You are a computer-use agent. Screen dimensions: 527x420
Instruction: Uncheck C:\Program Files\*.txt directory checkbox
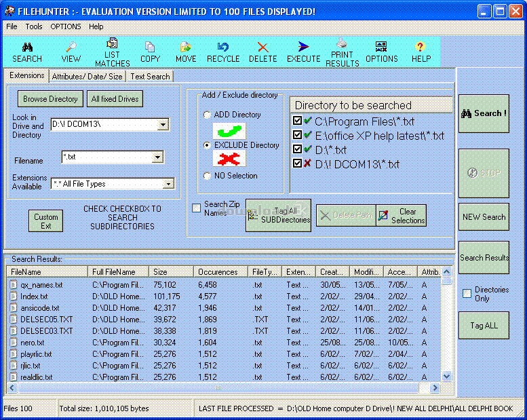[x=297, y=120]
